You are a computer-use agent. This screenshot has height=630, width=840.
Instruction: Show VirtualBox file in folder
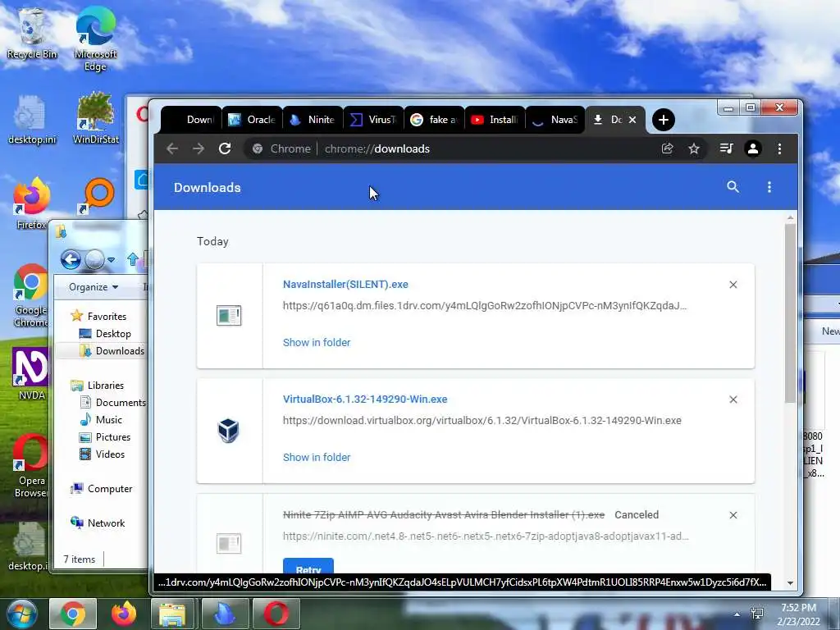tap(317, 458)
